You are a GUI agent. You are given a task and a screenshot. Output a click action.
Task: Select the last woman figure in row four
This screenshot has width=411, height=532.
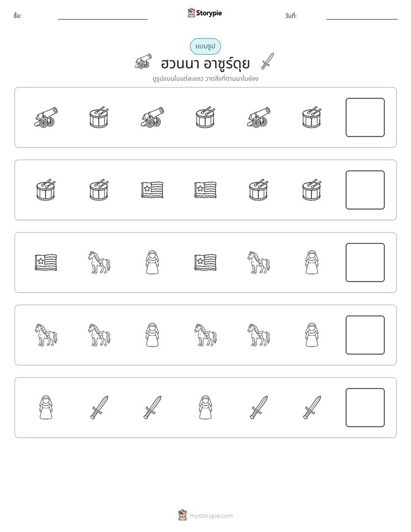coord(311,335)
